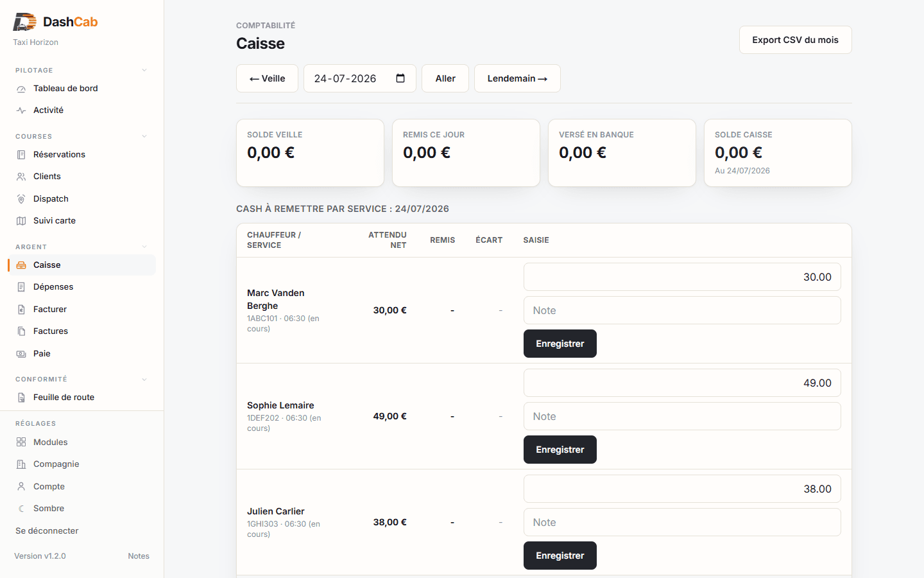
Task: Open Réservations in sidebar
Action: point(81,155)
